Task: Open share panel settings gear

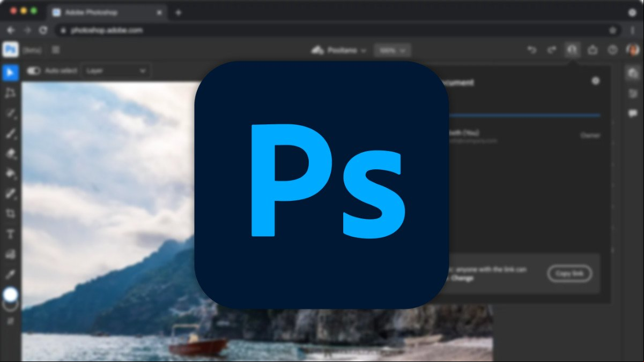Action: (x=595, y=81)
